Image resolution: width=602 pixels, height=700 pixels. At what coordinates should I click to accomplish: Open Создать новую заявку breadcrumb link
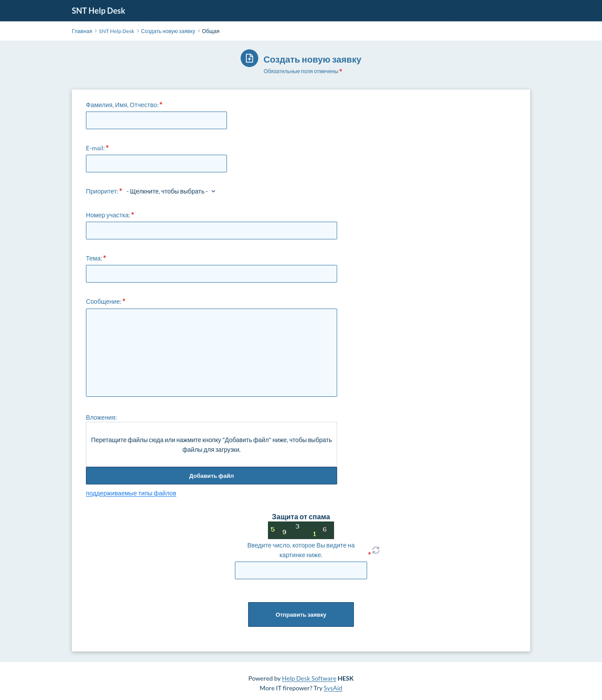pyautogui.click(x=168, y=31)
